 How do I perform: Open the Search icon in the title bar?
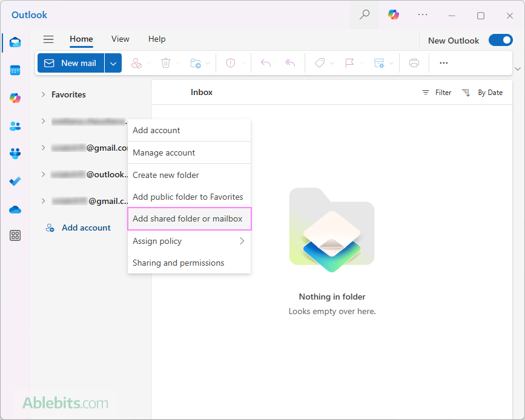coord(364,14)
